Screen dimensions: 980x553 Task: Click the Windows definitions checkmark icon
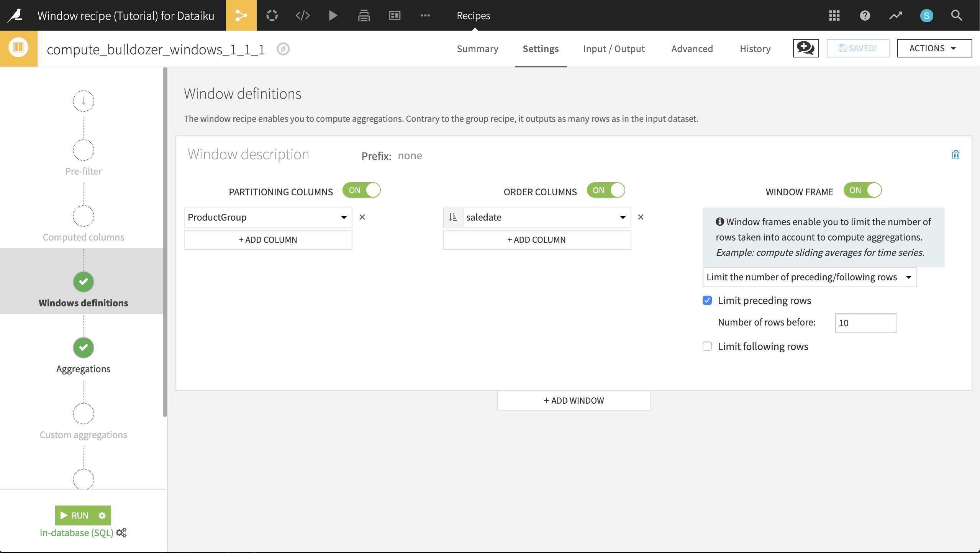(83, 281)
